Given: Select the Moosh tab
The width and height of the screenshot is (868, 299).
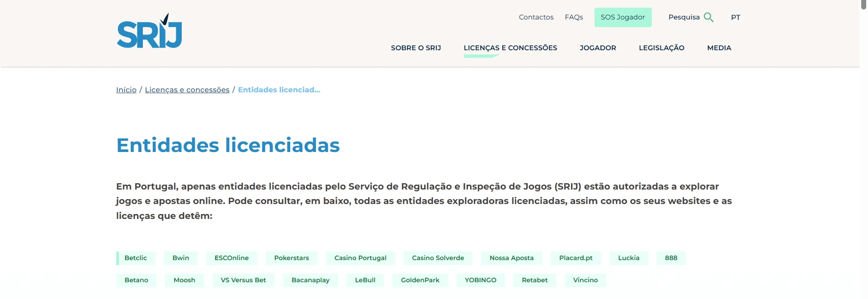Looking at the screenshot, I should [184, 280].
